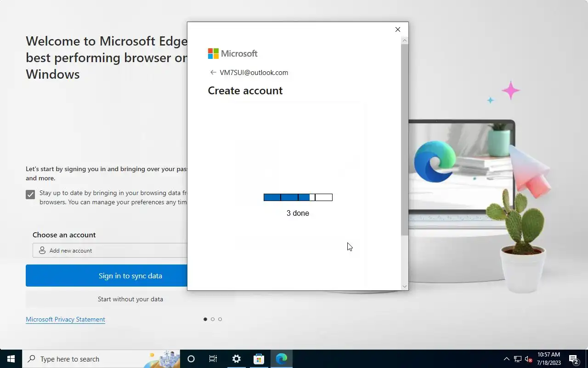Click the back arrow next to VM7SUI@outlook.com
The width and height of the screenshot is (588, 368).
(x=213, y=72)
